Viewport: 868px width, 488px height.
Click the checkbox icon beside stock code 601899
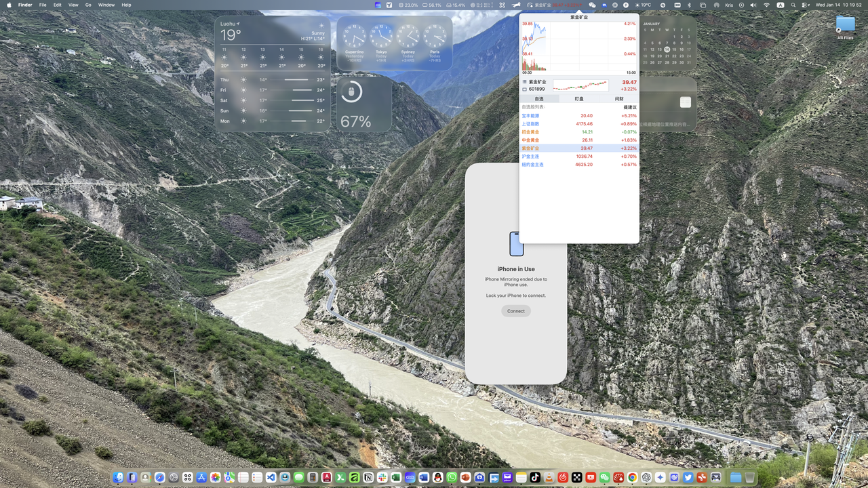tap(525, 89)
